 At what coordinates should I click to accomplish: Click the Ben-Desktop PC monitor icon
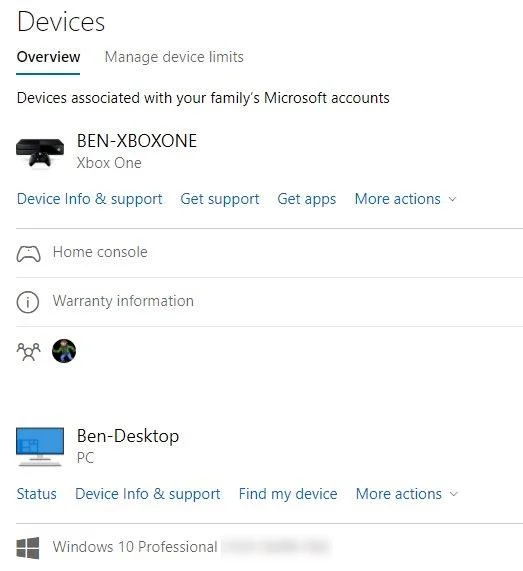point(40,447)
